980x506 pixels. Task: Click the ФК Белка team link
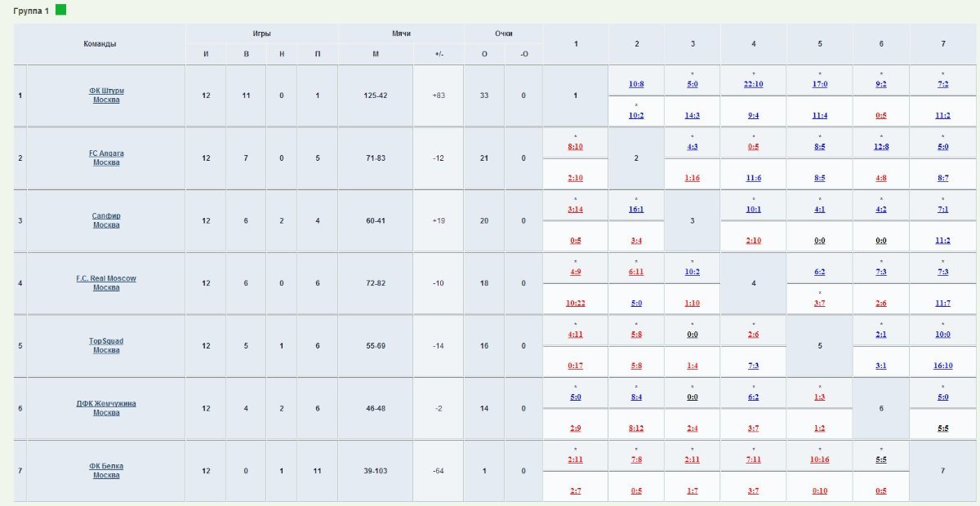[106, 466]
